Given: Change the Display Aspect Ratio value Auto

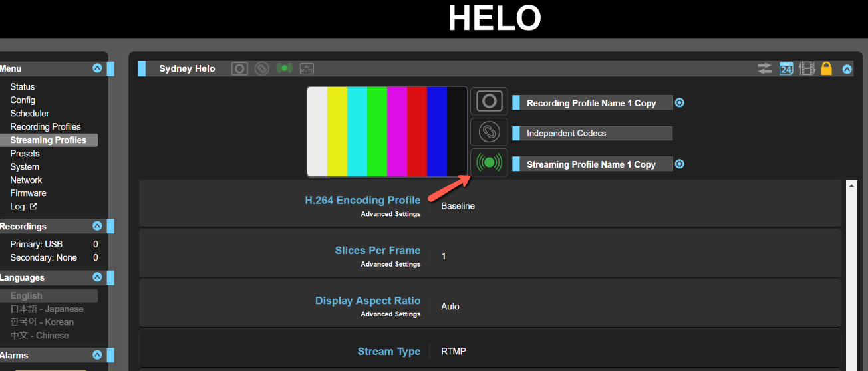Looking at the screenshot, I should (450, 307).
